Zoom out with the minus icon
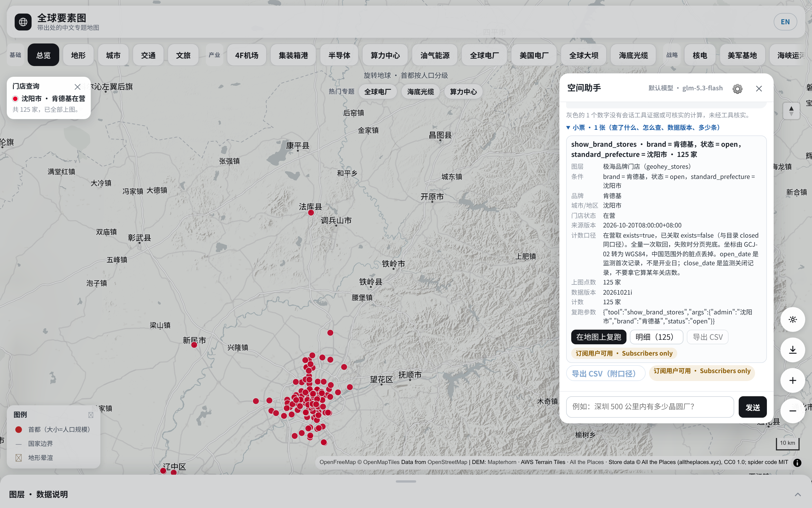812x508 pixels. (x=793, y=411)
